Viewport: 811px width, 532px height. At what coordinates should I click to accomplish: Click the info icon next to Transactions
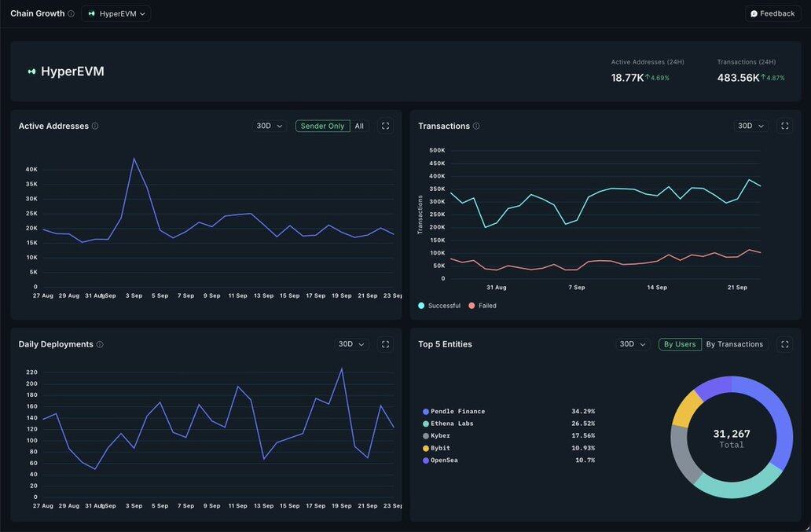[x=476, y=126]
